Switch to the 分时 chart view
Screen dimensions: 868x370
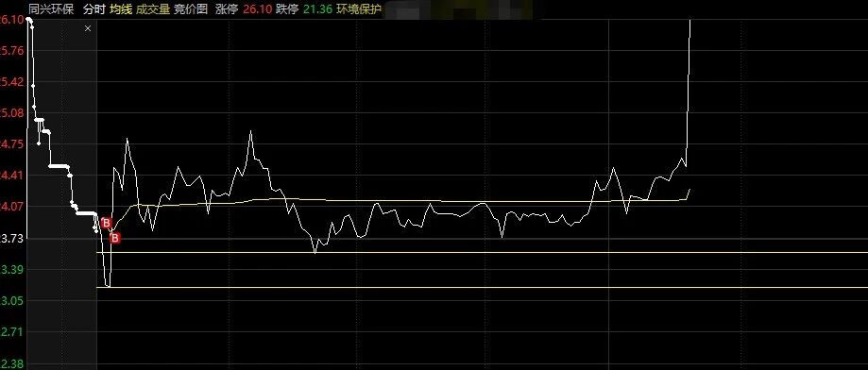pyautogui.click(x=94, y=9)
